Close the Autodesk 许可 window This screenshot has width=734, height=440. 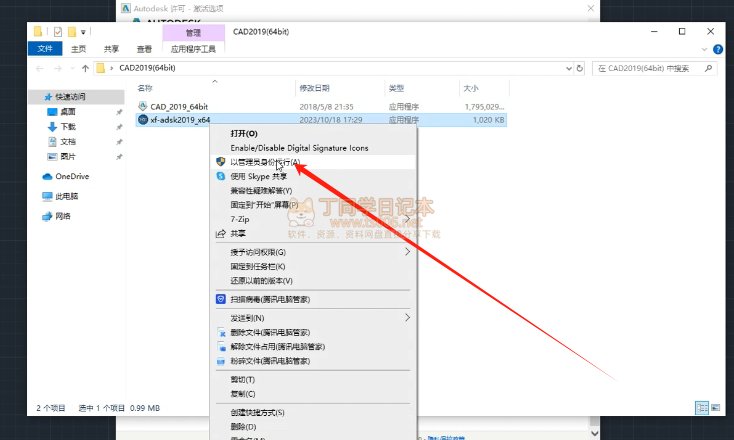[591, 8]
